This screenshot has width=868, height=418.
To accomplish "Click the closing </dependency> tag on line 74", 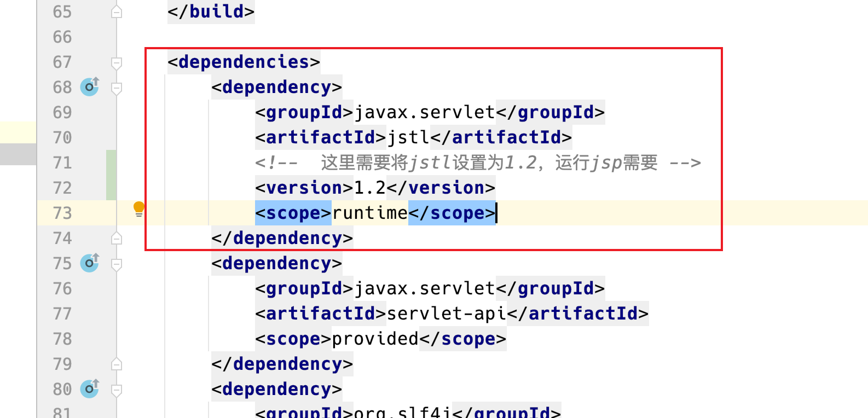I will click(x=282, y=238).
